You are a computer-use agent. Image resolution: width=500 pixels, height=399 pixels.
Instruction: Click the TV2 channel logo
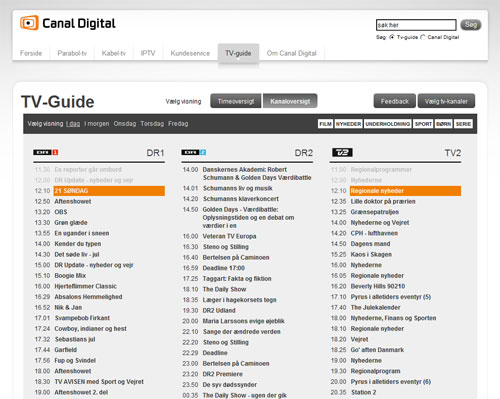pos(342,152)
